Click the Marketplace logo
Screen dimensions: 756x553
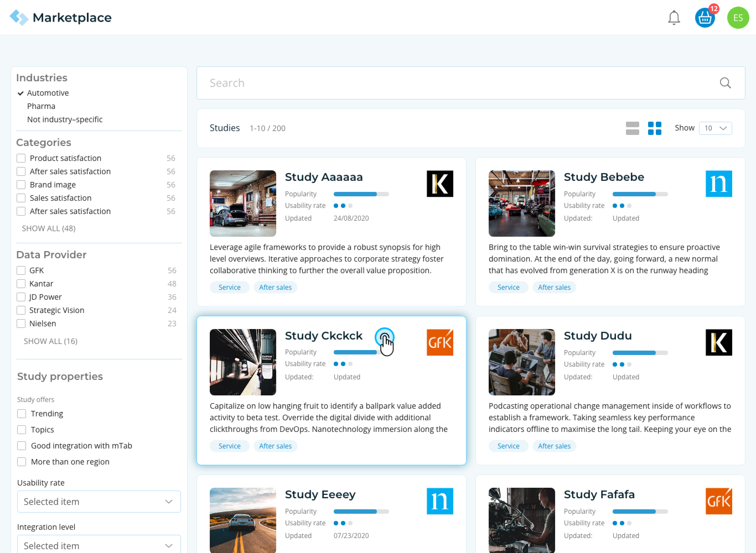point(61,17)
